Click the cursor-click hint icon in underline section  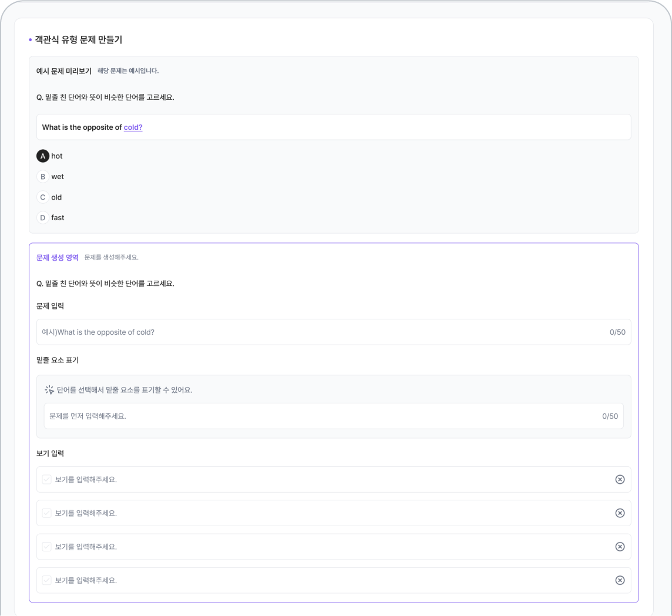coord(49,390)
